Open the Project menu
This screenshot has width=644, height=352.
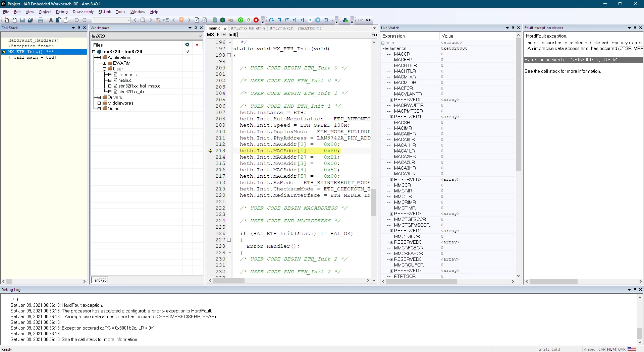tap(45, 12)
